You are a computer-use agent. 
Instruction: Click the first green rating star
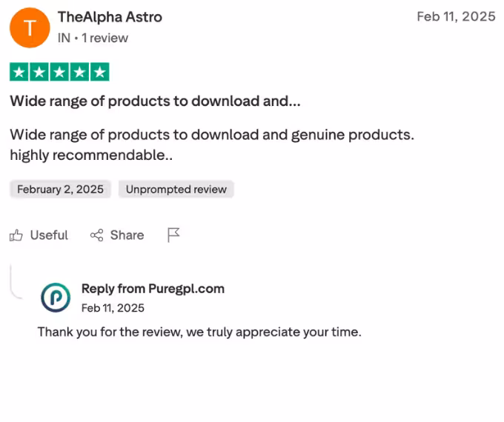coord(19,72)
